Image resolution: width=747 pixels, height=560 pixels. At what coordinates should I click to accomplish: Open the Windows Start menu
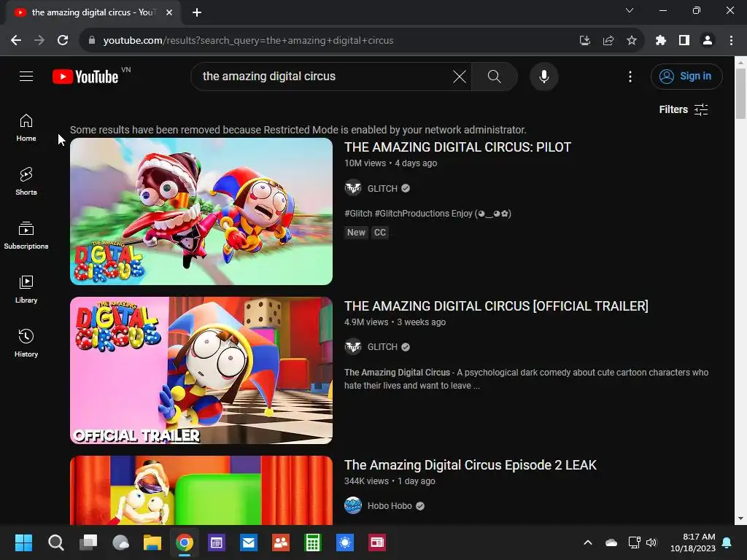point(23,542)
